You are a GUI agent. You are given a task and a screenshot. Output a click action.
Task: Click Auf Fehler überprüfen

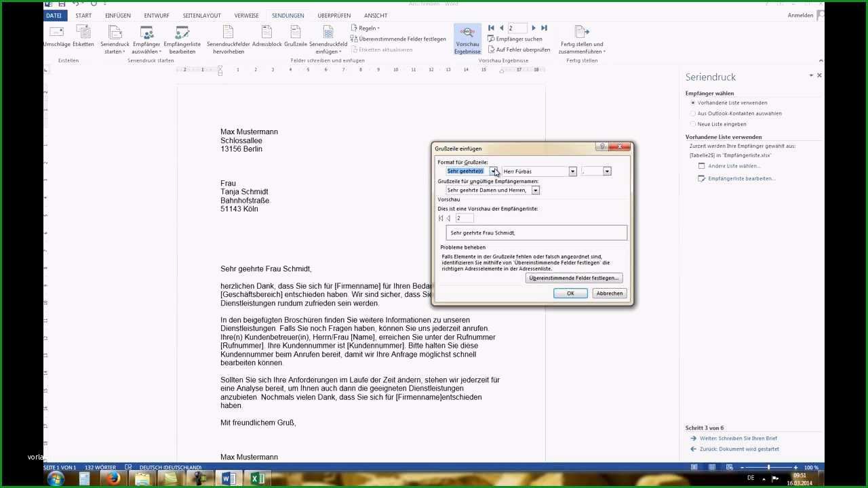click(x=519, y=49)
